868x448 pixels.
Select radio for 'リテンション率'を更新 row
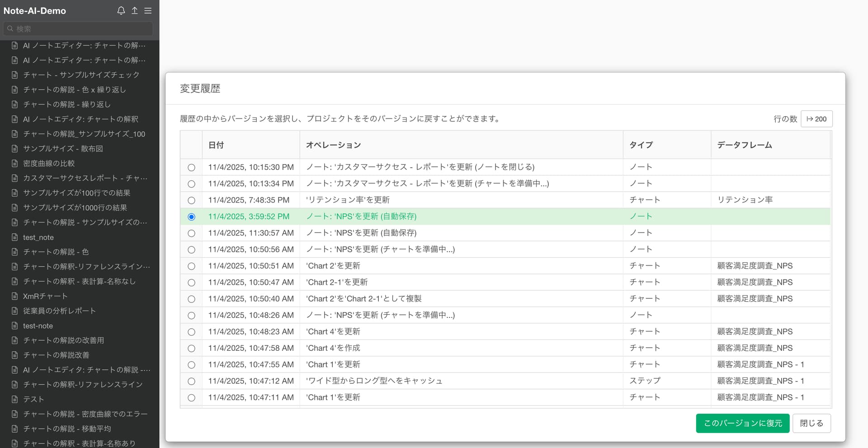191,200
